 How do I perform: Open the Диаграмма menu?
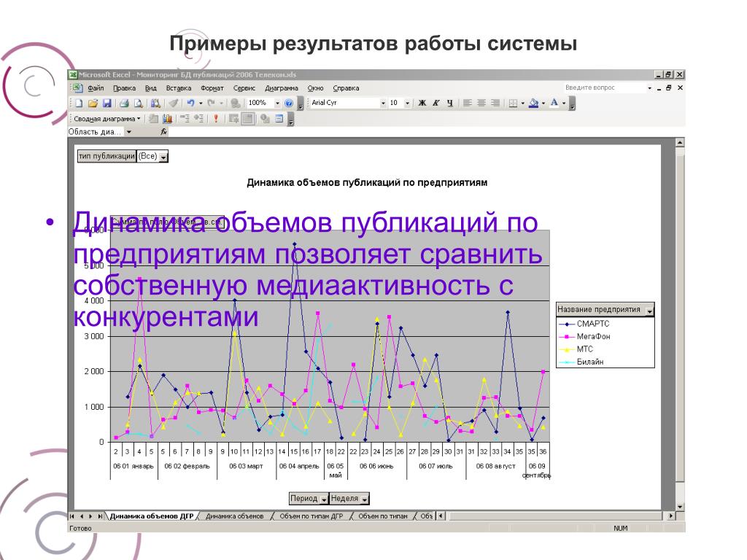282,88
